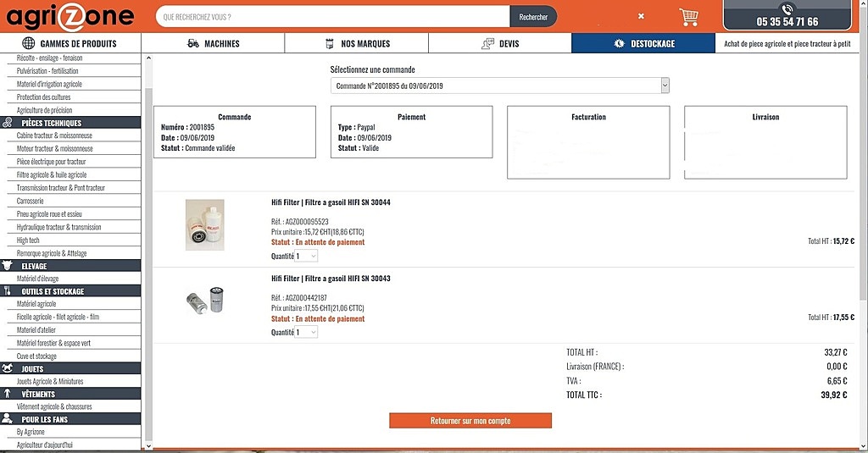Click the globe icon beside Gammes de produits
Screen dimensions: 868x453
pos(28,43)
